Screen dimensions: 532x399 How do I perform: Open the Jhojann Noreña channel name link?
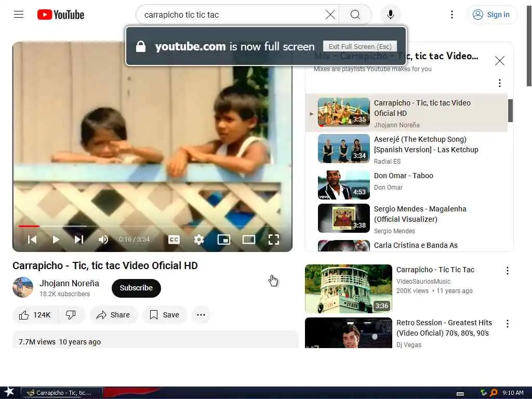pos(69,283)
